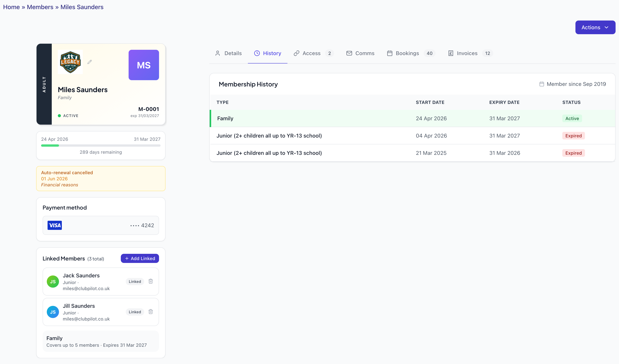619x364 pixels.
Task: Click the Add Linked button
Action: point(140,258)
